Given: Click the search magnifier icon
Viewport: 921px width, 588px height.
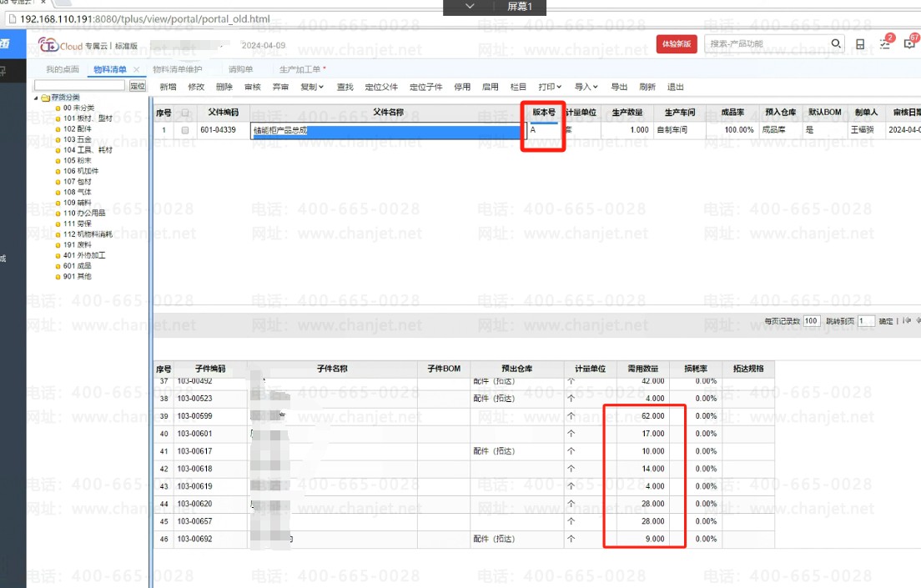Looking at the screenshot, I should (836, 43).
